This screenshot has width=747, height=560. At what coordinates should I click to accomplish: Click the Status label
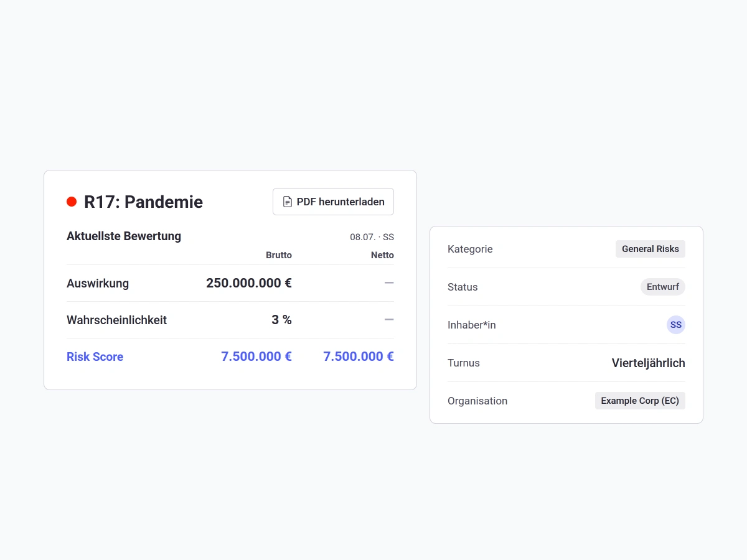tap(463, 287)
